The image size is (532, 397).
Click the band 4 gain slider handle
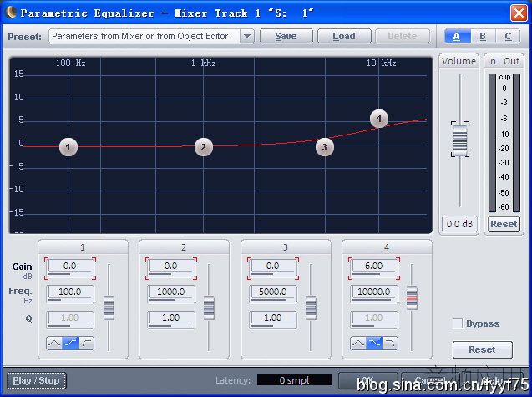point(412,298)
